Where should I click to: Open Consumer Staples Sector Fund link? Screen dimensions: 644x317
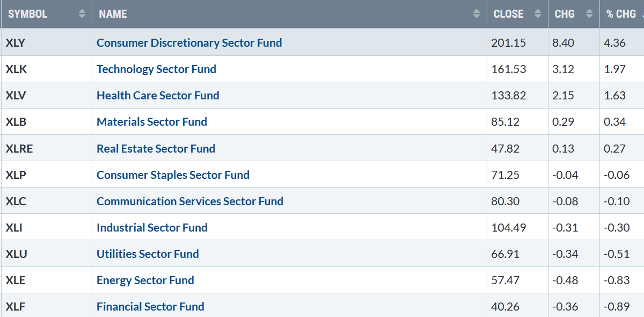click(x=173, y=175)
